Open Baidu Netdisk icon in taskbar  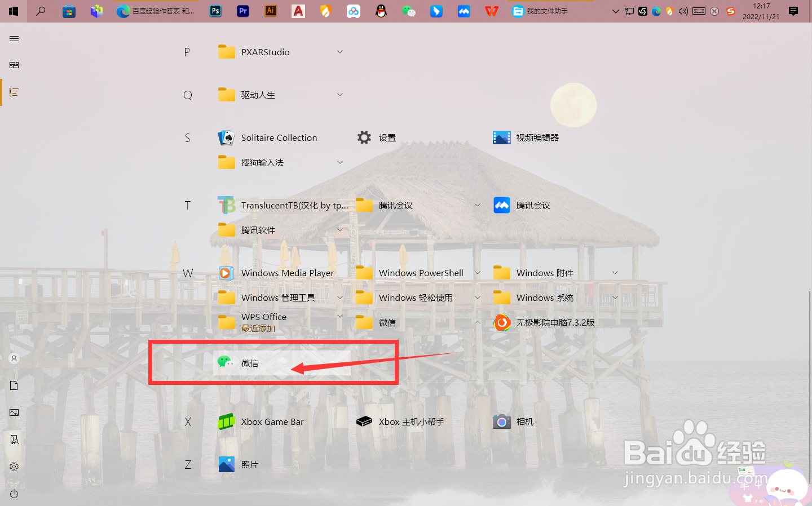(354, 11)
